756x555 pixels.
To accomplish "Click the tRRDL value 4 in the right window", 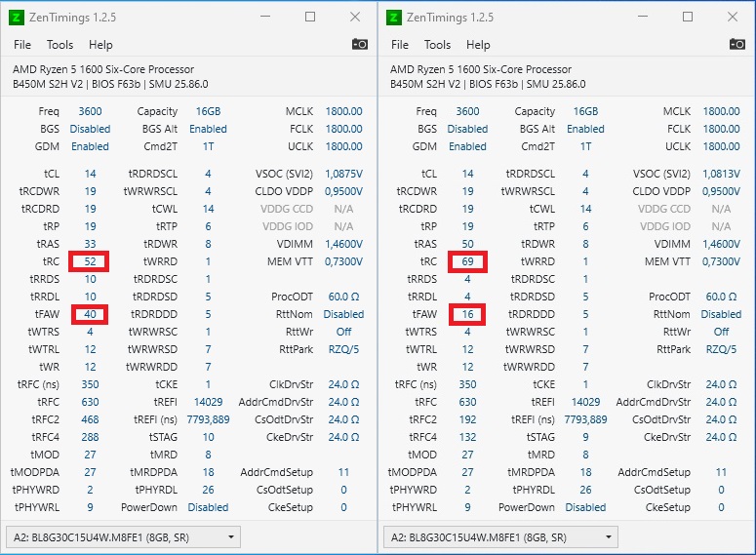I will point(467,297).
